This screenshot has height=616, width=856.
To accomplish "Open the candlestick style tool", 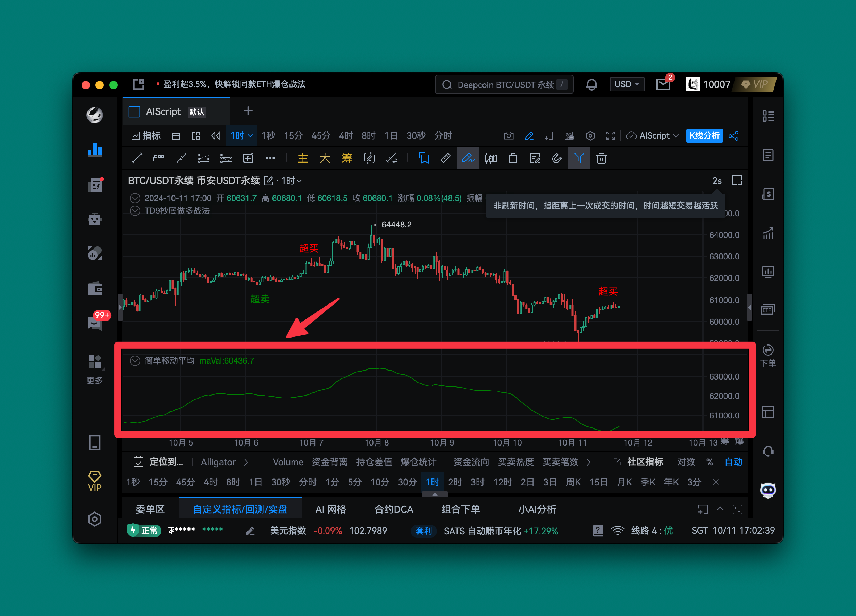I will click(x=490, y=158).
